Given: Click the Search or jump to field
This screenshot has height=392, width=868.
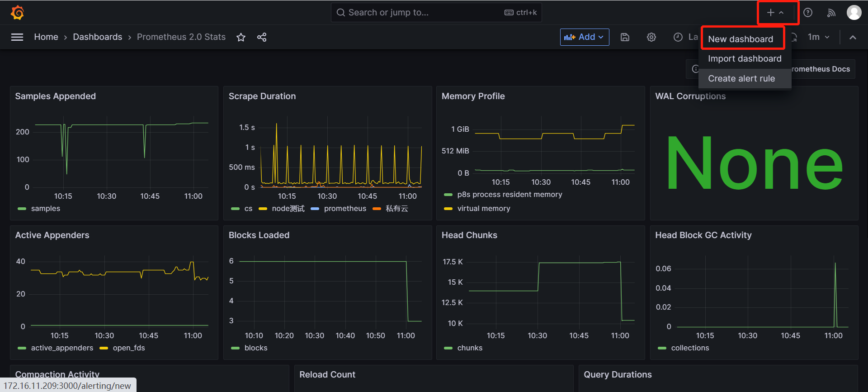Looking at the screenshot, I should (x=420, y=13).
